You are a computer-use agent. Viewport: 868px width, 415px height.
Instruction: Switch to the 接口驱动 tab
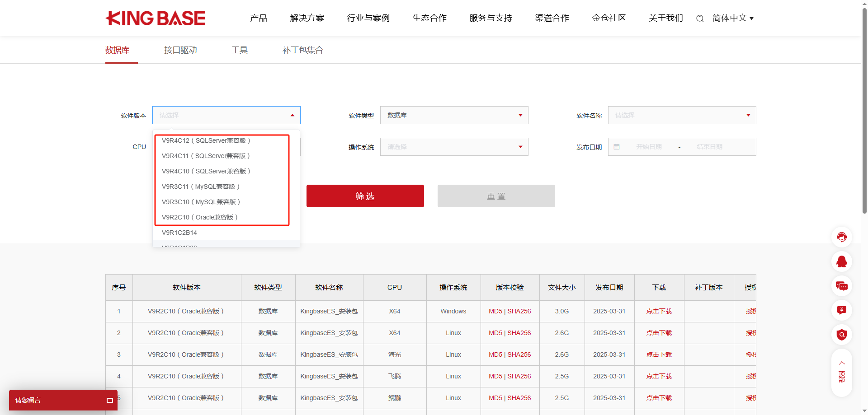coord(180,50)
